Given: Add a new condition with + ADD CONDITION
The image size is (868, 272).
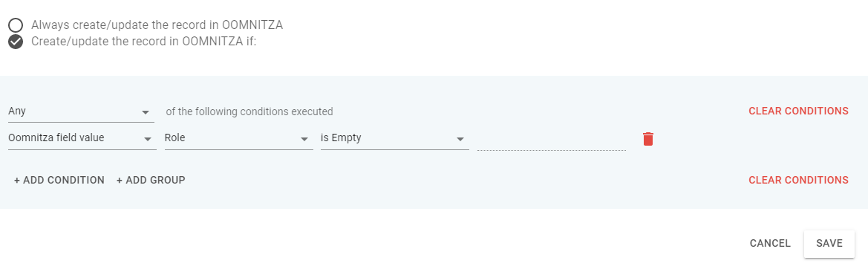Looking at the screenshot, I should (x=59, y=180).
